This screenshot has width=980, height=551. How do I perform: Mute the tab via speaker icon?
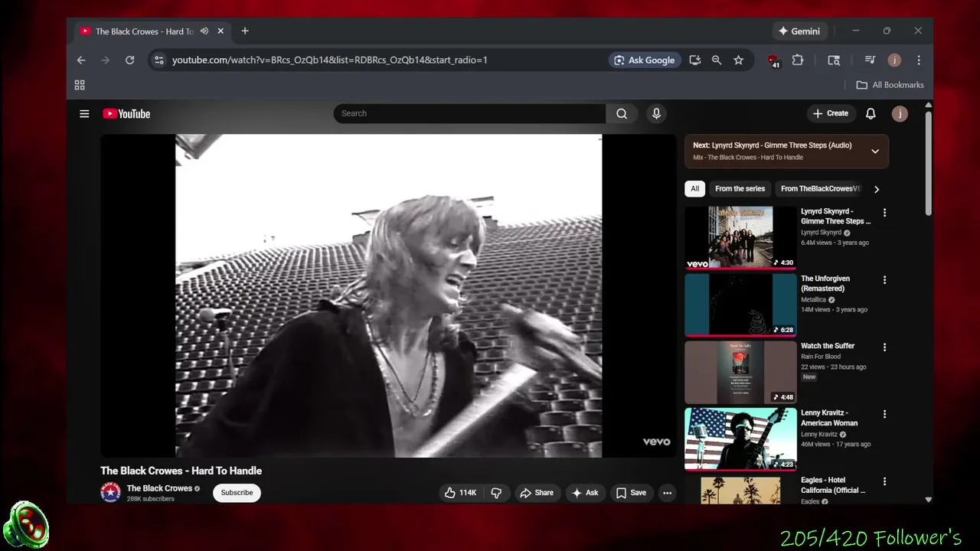pyautogui.click(x=204, y=31)
